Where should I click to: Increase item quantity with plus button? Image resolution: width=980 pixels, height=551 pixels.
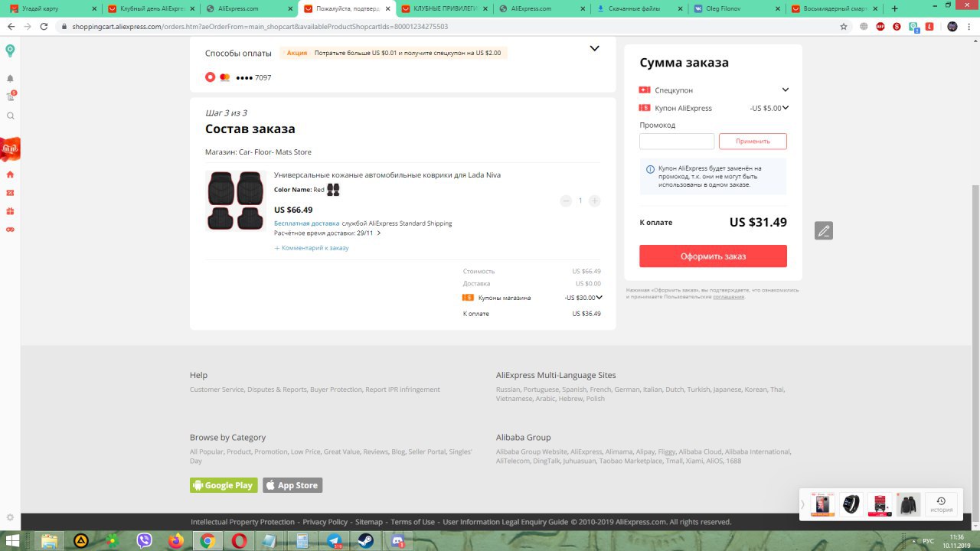[595, 201]
